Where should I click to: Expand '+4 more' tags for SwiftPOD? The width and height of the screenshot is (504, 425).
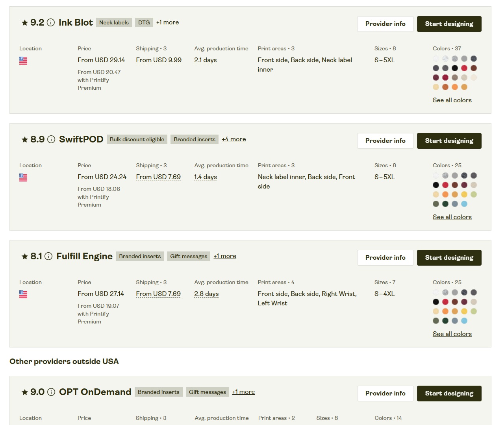233,139
